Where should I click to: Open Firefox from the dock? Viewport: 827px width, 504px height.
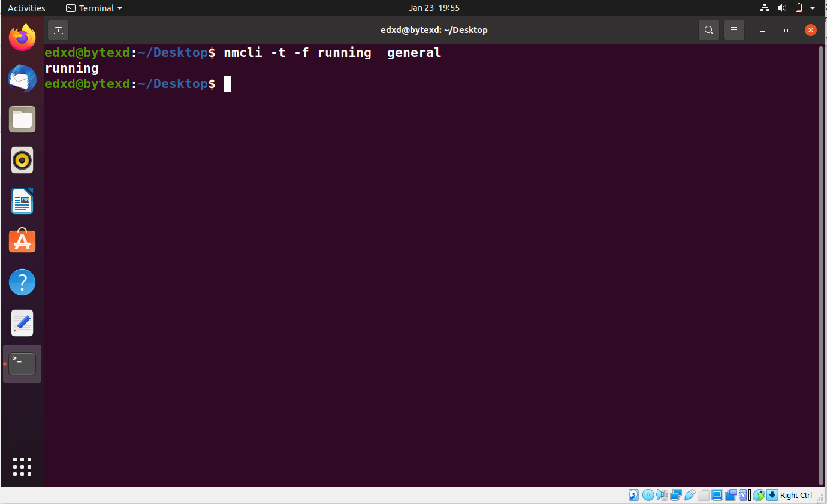(x=22, y=38)
